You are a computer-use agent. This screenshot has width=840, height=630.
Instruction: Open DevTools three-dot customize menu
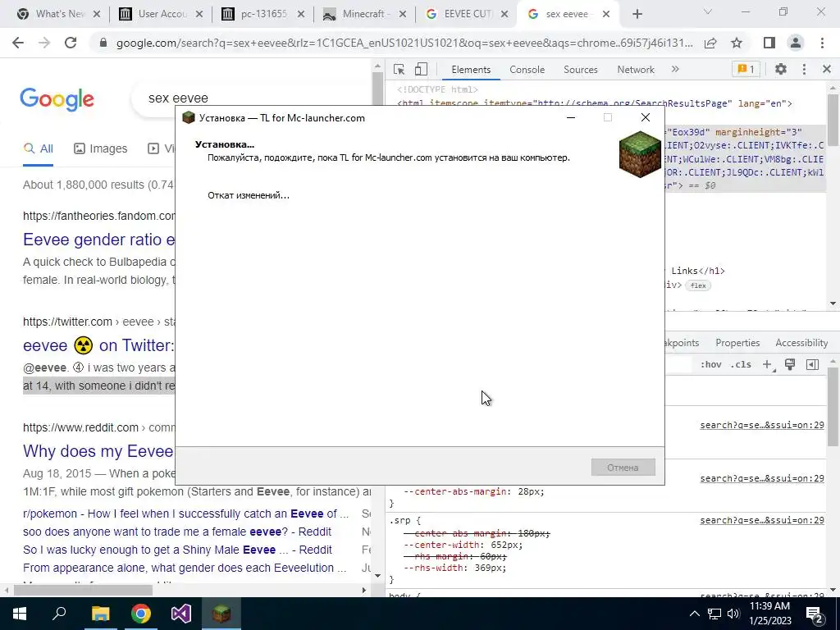coord(804,69)
